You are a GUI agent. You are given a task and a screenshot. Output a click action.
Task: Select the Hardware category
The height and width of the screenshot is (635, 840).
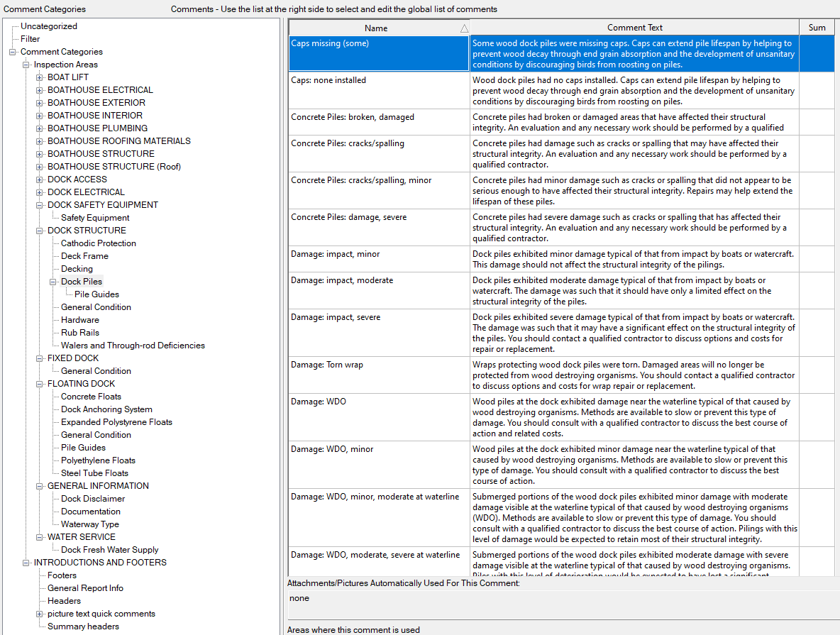80,320
